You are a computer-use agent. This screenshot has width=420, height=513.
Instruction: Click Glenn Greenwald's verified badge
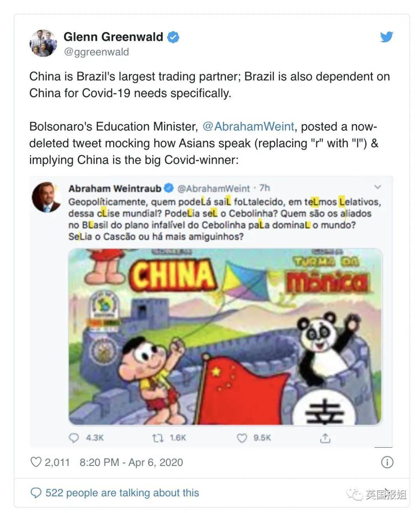point(173,37)
